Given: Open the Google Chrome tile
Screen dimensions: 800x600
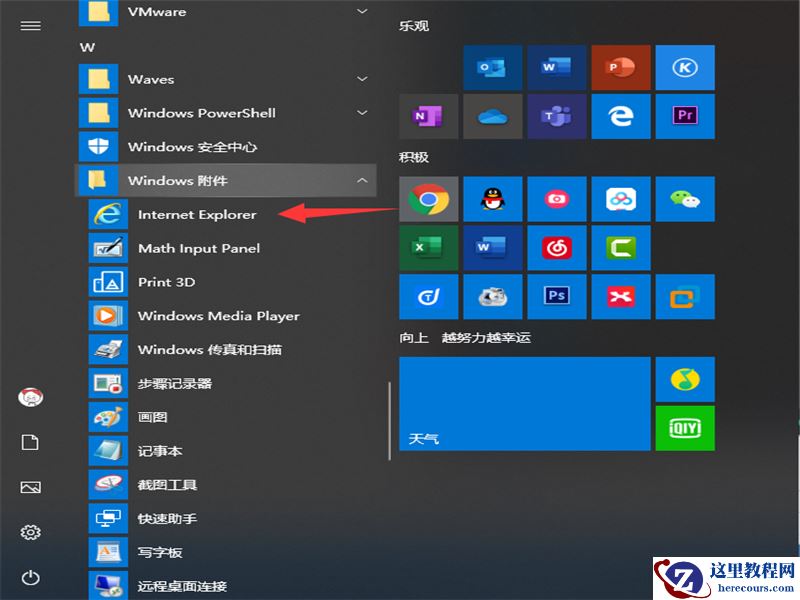Looking at the screenshot, I should pos(428,199).
